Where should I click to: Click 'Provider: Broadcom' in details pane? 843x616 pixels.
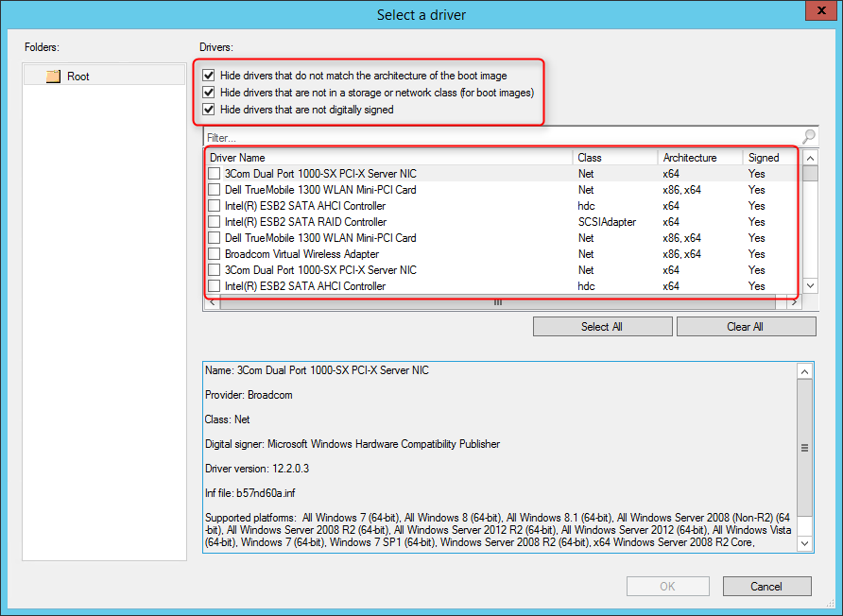[x=249, y=395]
